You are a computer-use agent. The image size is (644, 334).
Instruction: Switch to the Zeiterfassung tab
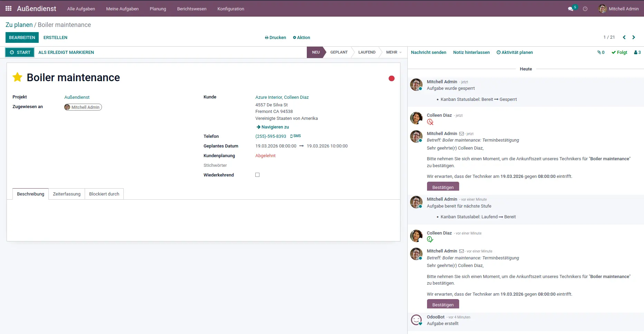67,194
